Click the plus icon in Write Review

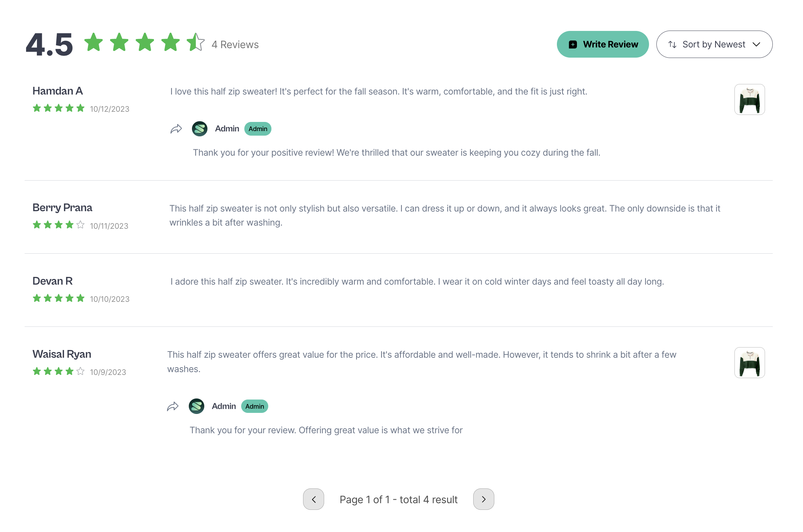click(x=573, y=45)
